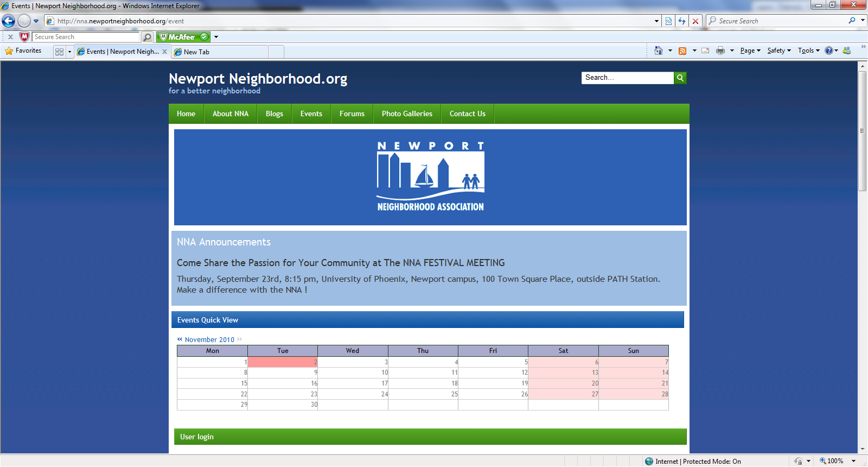Click the Print printer icon
The width and height of the screenshot is (868, 467).
720,51
